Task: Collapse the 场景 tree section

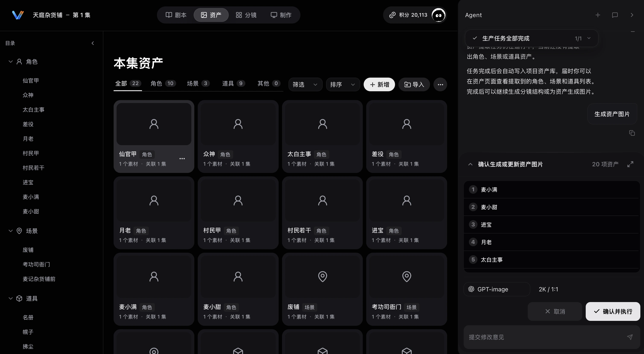Action: (x=10, y=231)
